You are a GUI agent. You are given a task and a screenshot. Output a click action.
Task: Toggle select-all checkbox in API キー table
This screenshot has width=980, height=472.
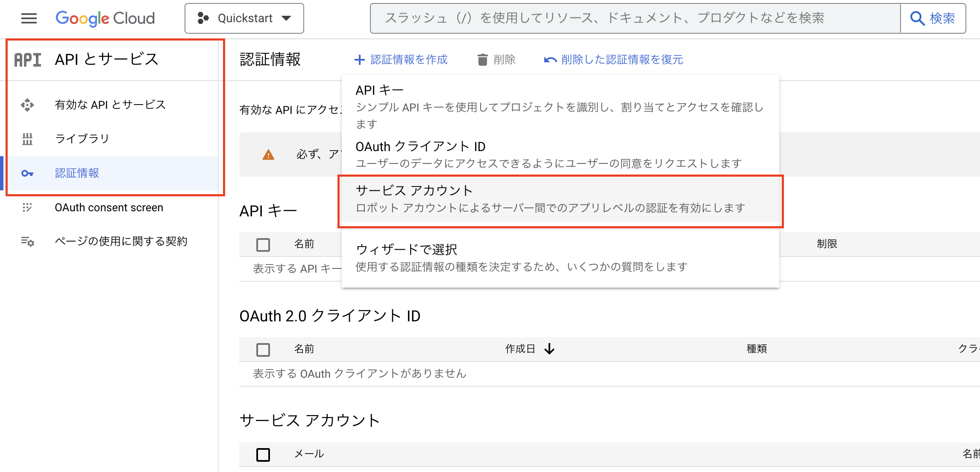pos(263,245)
